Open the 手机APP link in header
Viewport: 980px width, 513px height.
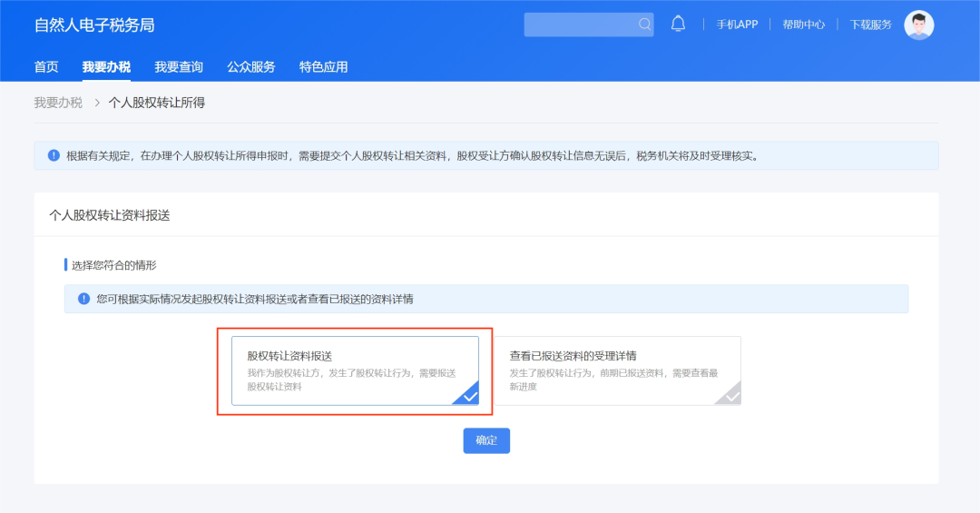pos(737,25)
